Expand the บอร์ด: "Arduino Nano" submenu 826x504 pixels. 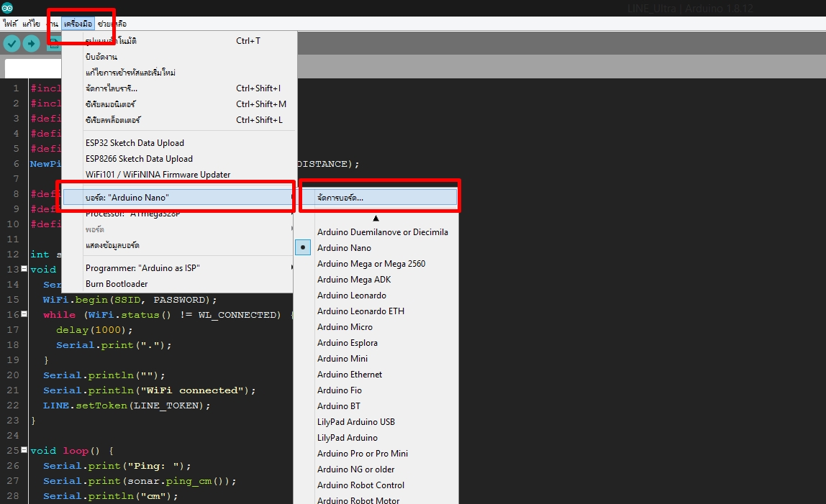click(x=178, y=198)
